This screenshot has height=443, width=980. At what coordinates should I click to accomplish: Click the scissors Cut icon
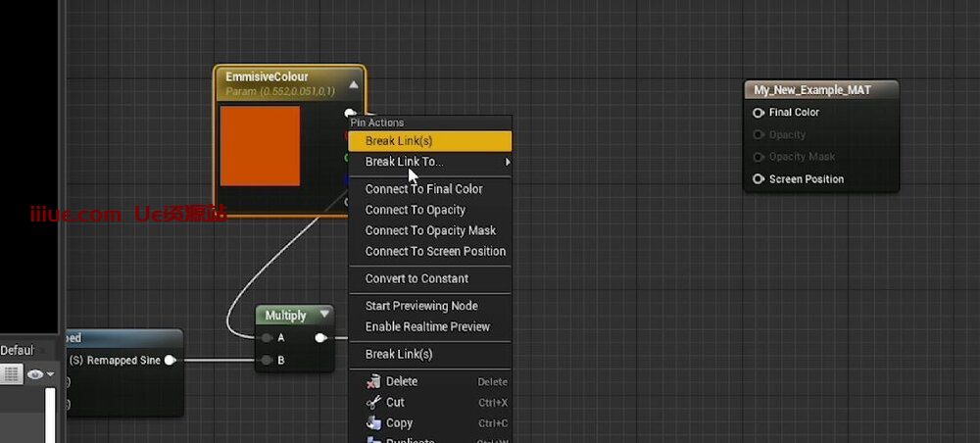[x=373, y=403]
